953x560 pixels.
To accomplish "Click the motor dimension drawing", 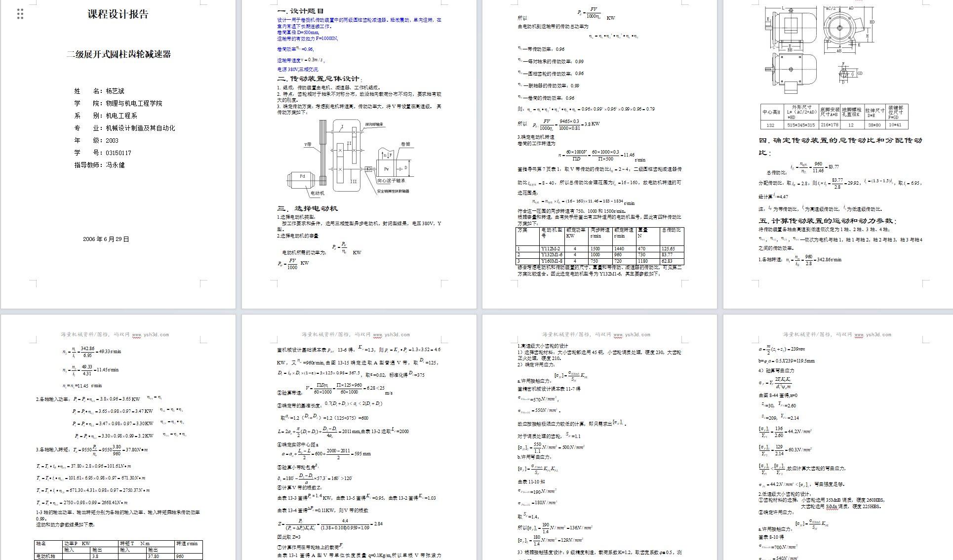I will coord(820,49).
